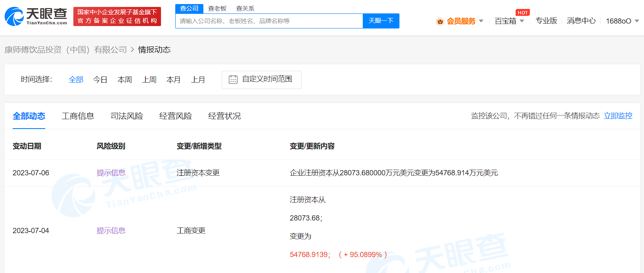The width and height of the screenshot is (644, 273).
Task: Click the 企业注册资本从28073.680000万元美元 content text
Action: [x=394, y=173]
